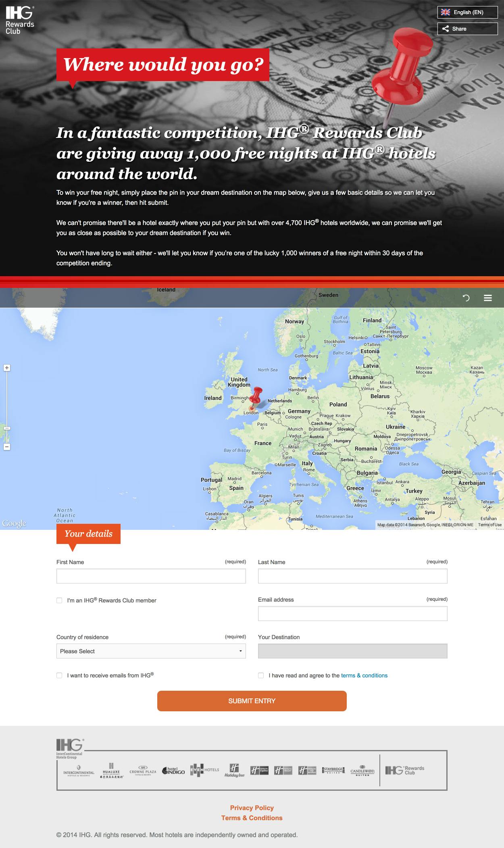Open the map hamburger menu

[x=488, y=298]
